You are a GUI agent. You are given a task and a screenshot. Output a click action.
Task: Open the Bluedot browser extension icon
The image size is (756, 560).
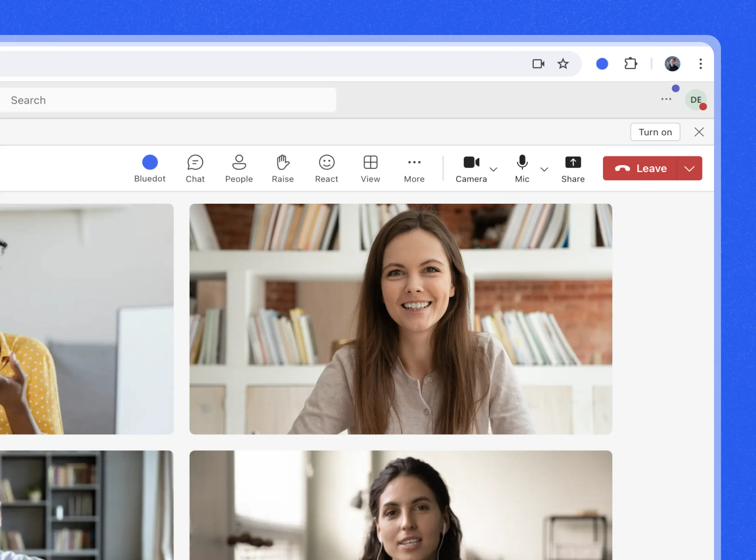602,64
